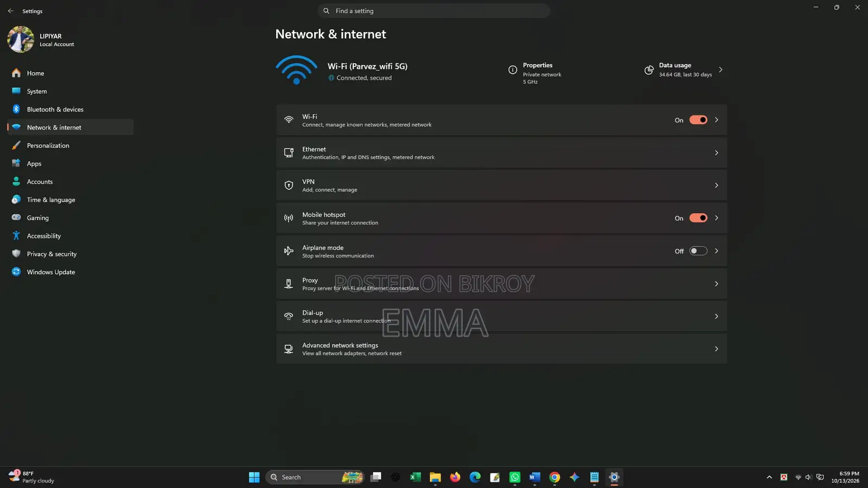Click the VPN shield icon
868x488 pixels.
[289, 185]
